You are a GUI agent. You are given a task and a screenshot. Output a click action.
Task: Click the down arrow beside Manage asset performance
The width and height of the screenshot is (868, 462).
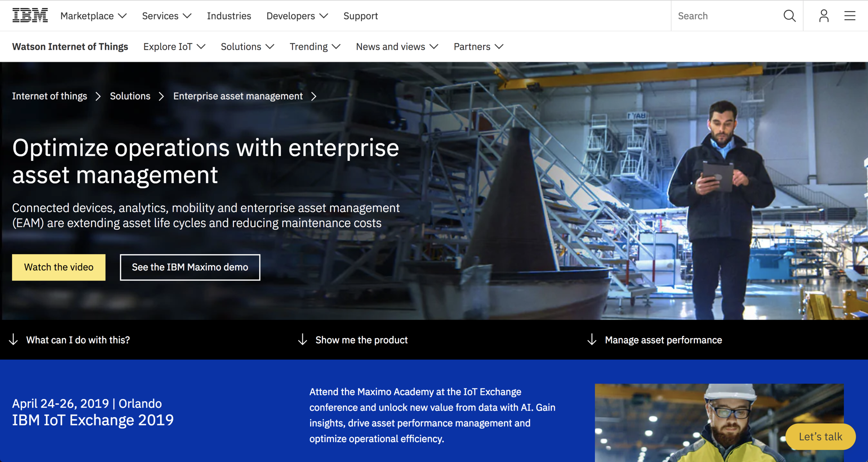592,340
